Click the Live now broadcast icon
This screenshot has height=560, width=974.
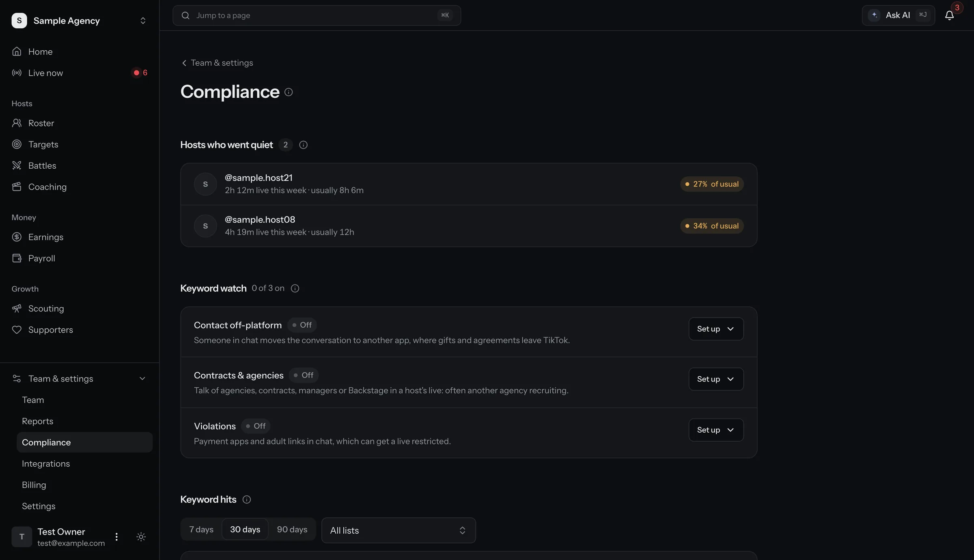(17, 73)
